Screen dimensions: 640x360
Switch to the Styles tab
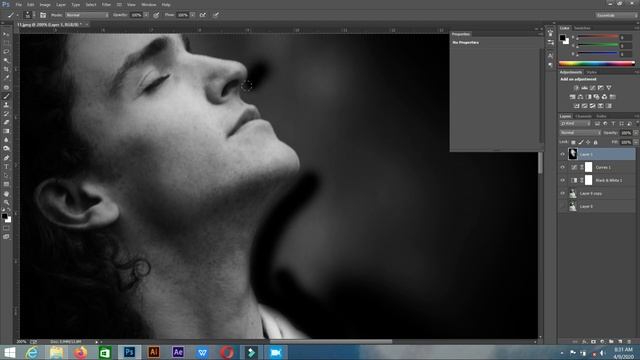(x=591, y=72)
